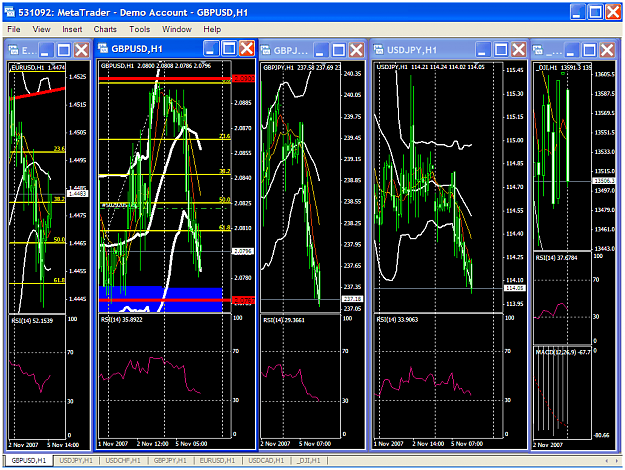Image resolution: width=625 pixels, height=470 pixels.
Task: Click chart icon in GBPUSD,H1 window title bar
Action: point(103,48)
